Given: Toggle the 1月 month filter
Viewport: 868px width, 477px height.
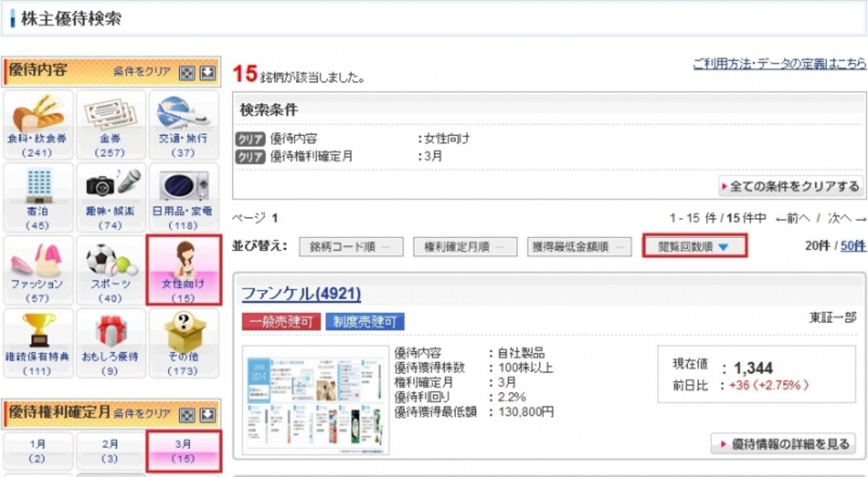Looking at the screenshot, I should point(38,452).
